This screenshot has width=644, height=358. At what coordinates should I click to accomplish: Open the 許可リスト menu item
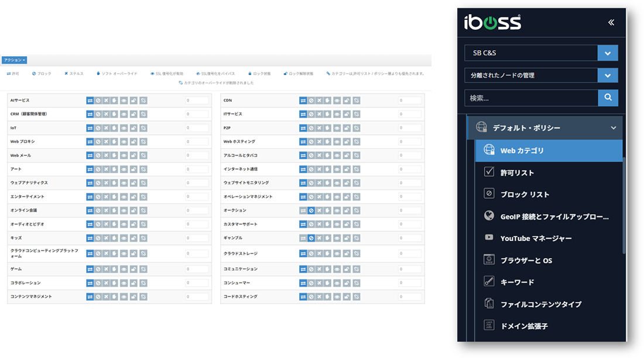(517, 173)
